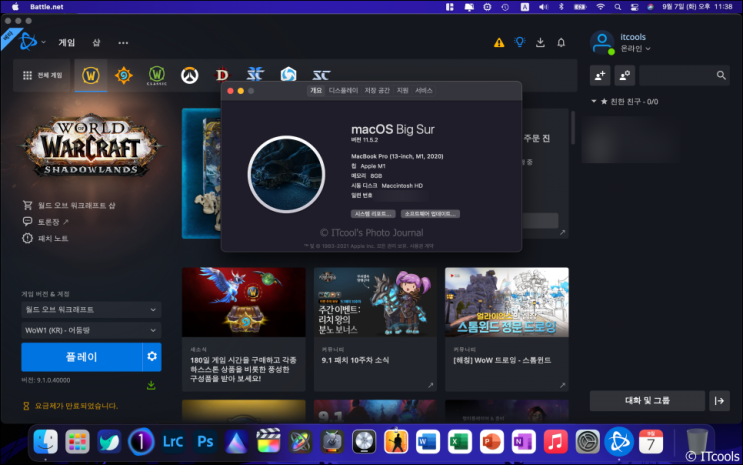743x465 pixels.
Task: Open Final Cut Pro from the Dock
Action: [268, 442]
